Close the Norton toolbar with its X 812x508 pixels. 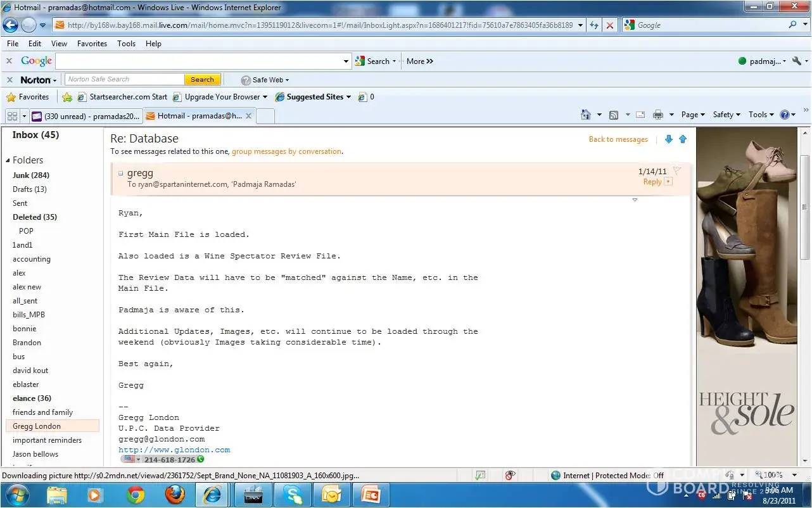[10, 80]
